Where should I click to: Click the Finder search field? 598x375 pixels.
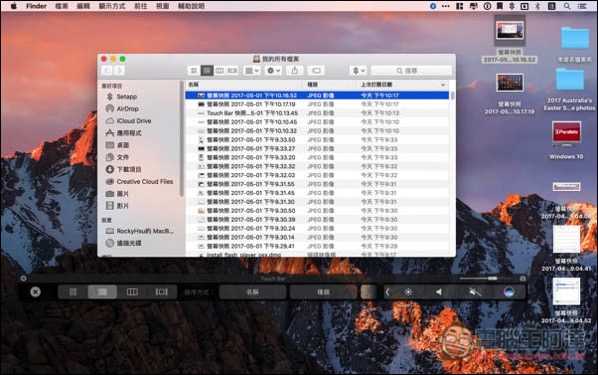[411, 71]
